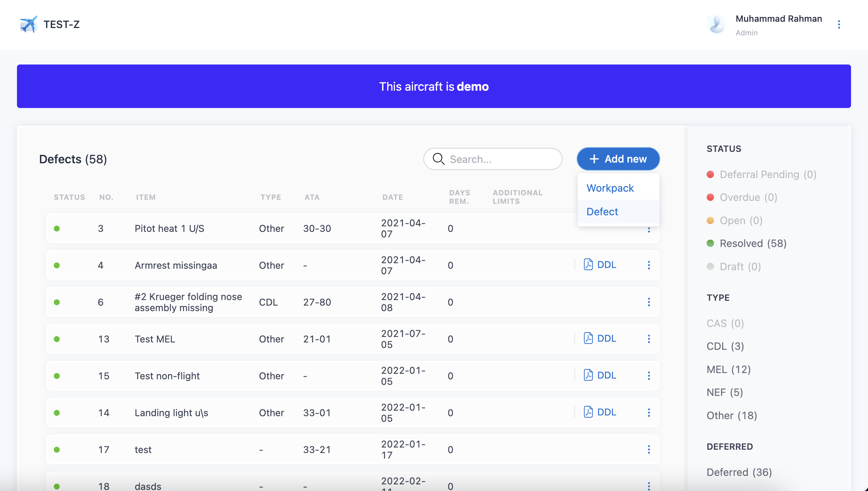Open DDL PDF for Test MEL
Image resolution: width=868 pixels, height=491 pixels.
click(x=600, y=338)
